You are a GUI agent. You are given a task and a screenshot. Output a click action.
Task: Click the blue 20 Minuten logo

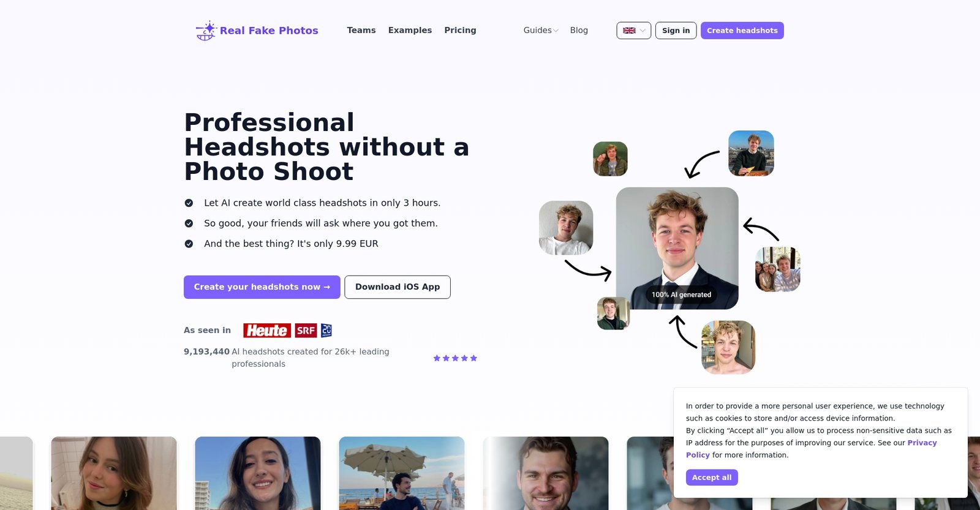[x=326, y=331]
